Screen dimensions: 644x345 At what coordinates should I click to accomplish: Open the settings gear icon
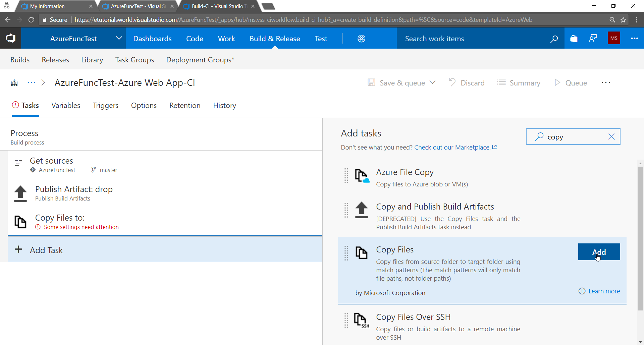361,39
